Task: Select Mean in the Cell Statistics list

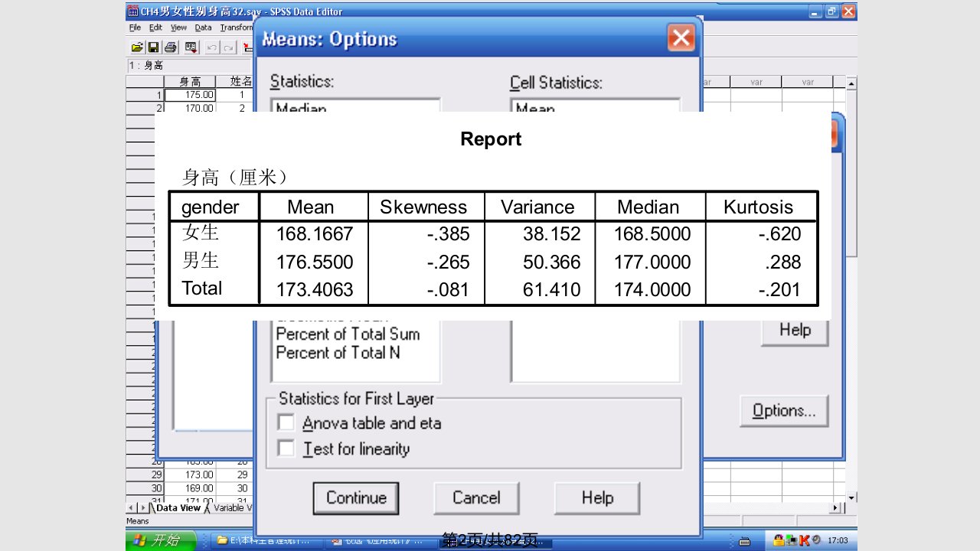Action: (535, 109)
